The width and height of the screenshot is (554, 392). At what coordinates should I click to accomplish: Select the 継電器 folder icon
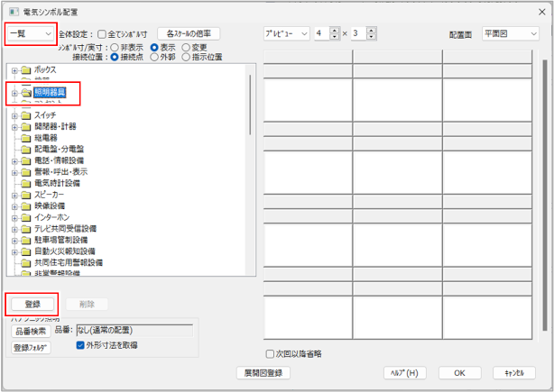25,138
